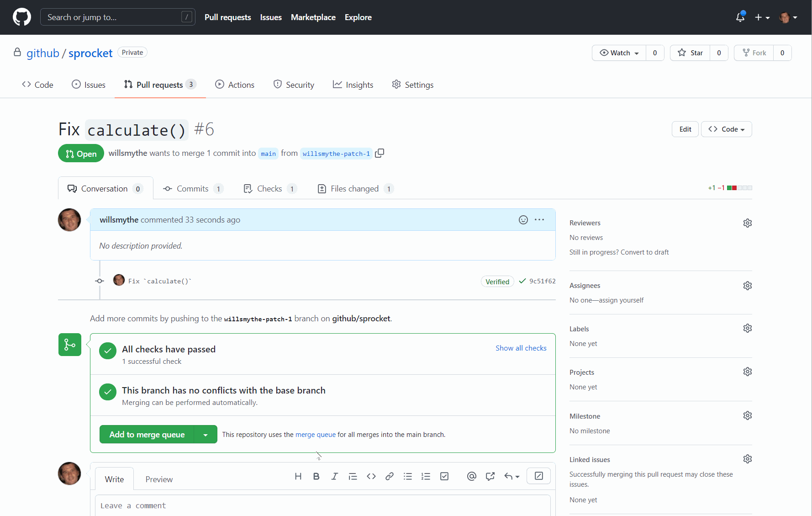Expand the Watch dropdown
Viewport: 812px width, 516px height.
pos(619,53)
